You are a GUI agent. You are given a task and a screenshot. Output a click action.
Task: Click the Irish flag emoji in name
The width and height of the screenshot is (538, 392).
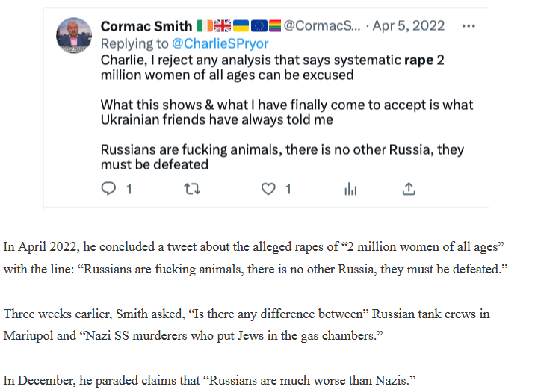pyautogui.click(x=205, y=26)
